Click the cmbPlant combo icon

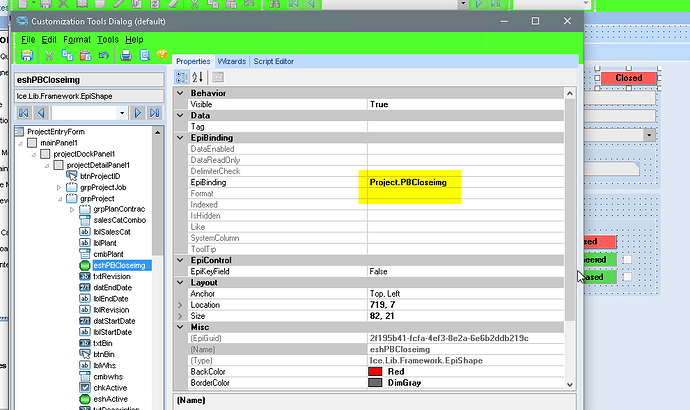(x=84, y=254)
